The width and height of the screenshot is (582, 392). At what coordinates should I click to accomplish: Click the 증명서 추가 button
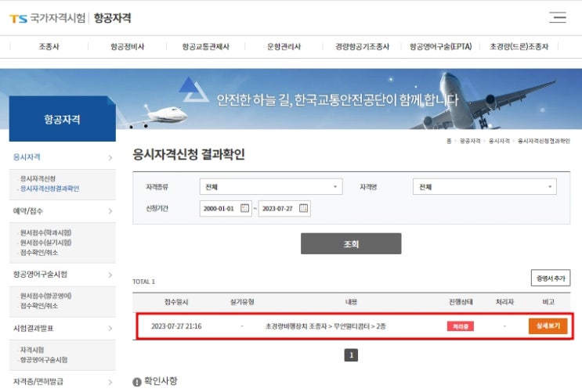[551, 278]
